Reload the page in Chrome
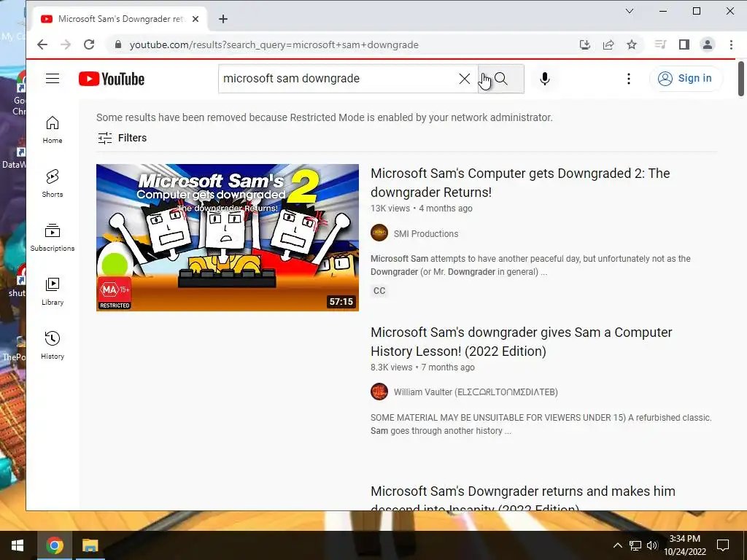 tap(89, 44)
